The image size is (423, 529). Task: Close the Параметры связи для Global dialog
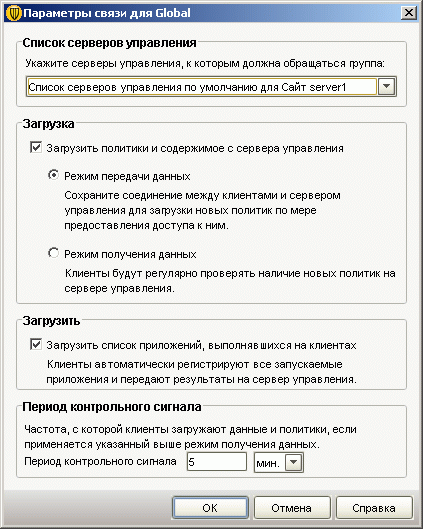(408, 13)
